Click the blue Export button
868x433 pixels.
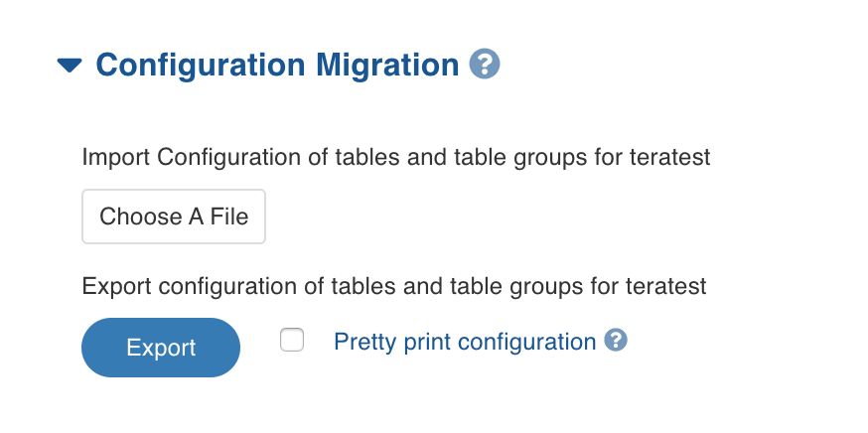[161, 348]
